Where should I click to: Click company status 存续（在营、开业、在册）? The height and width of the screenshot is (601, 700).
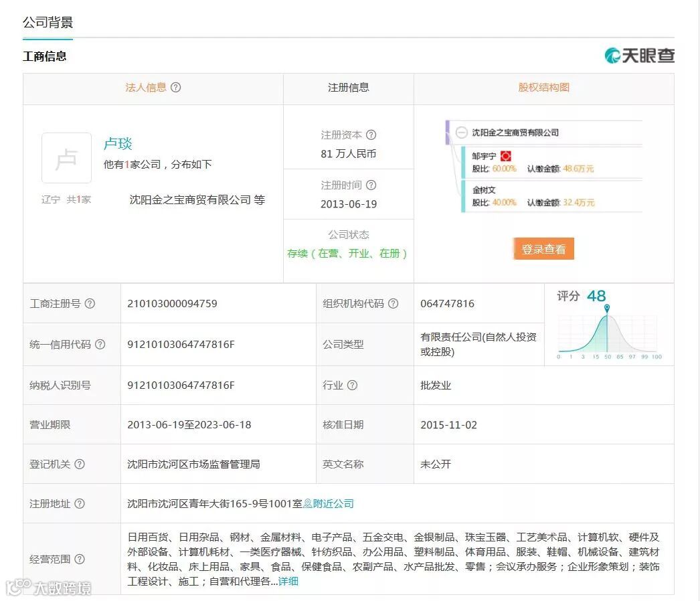point(347,254)
